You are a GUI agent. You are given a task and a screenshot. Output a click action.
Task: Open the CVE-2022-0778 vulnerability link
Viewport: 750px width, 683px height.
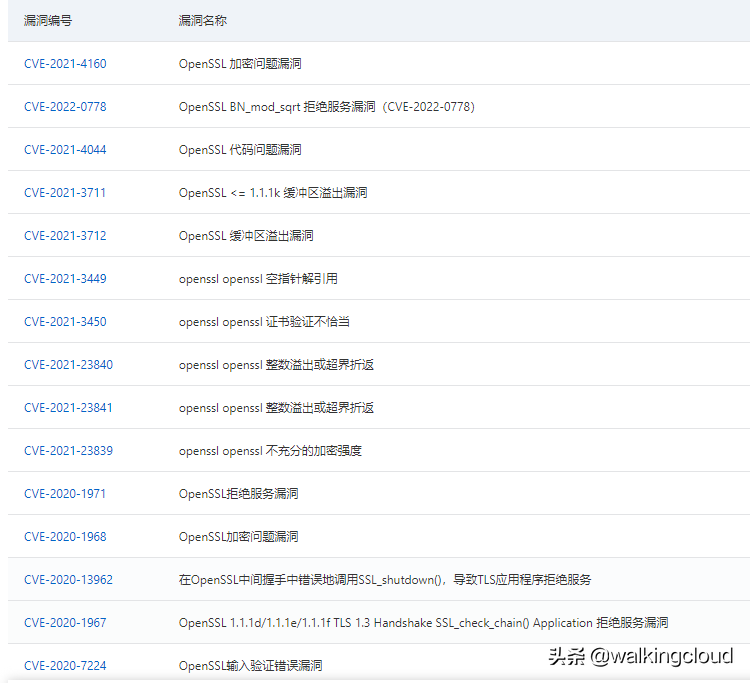65,107
